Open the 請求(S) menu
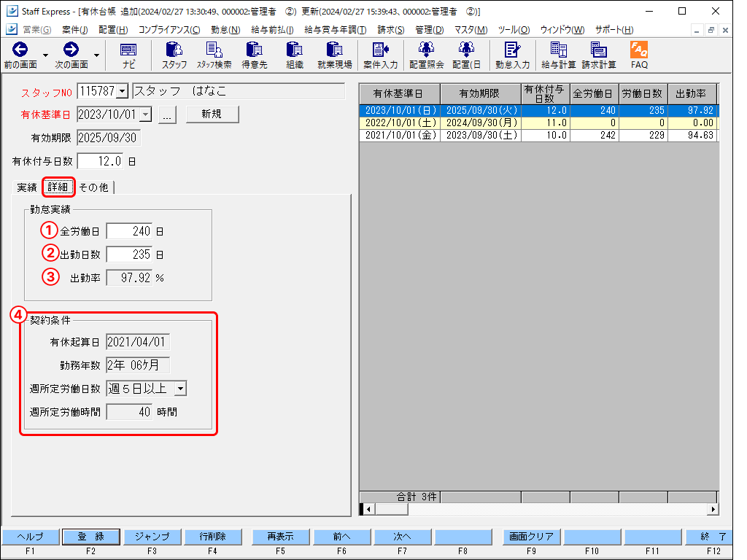The image size is (747, 560). pyautogui.click(x=391, y=29)
